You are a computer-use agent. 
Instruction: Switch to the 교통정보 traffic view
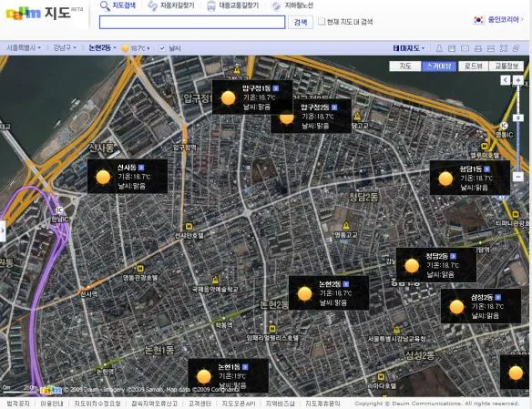coord(506,66)
